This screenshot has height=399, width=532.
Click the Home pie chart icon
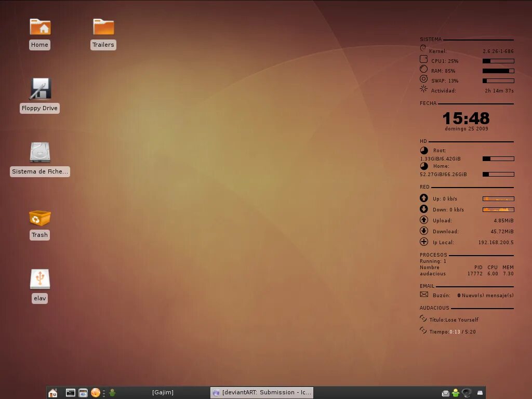click(x=424, y=166)
